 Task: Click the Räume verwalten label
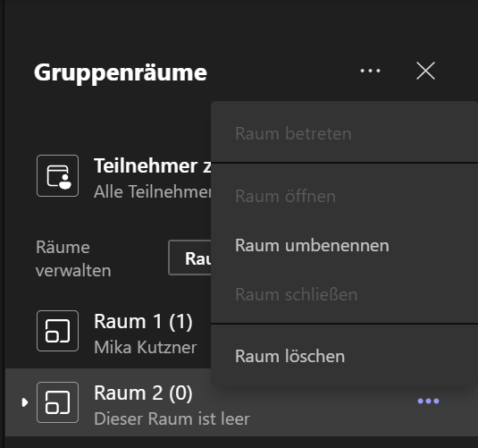click(x=73, y=258)
